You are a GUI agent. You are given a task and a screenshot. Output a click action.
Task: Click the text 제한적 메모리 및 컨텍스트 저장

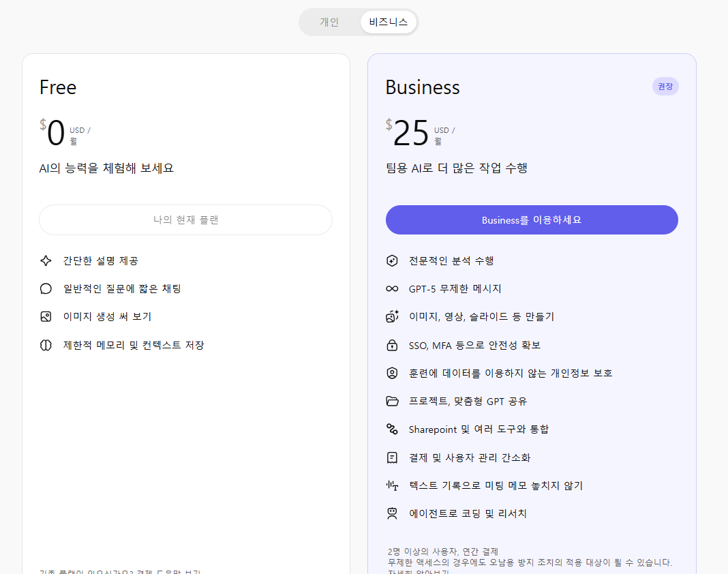point(134,345)
